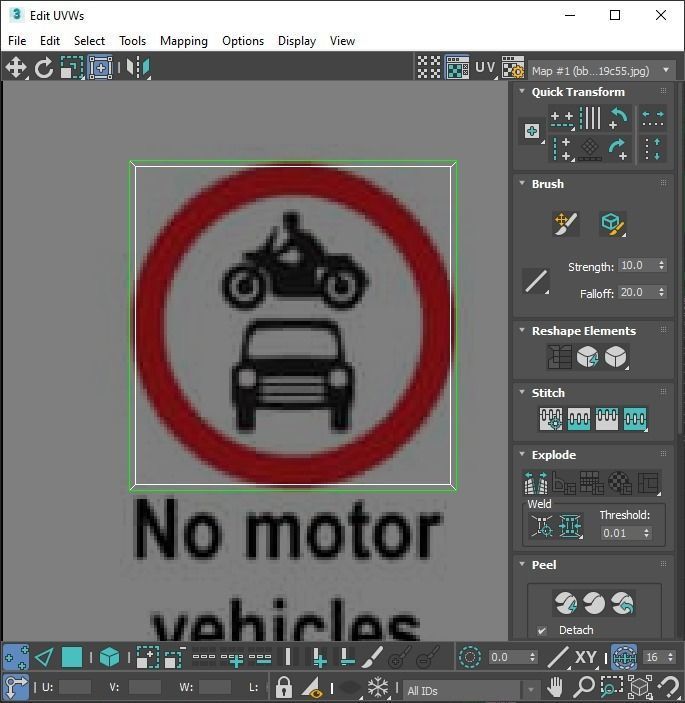The width and height of the screenshot is (685, 703).
Task: Toggle the checker pattern multi-tile view icon
Action: [429, 68]
